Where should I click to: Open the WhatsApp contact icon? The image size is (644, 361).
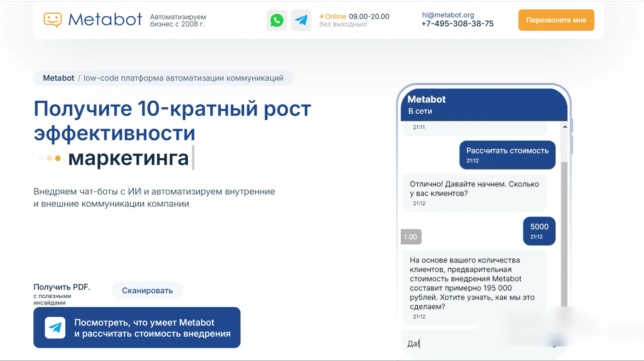277,20
